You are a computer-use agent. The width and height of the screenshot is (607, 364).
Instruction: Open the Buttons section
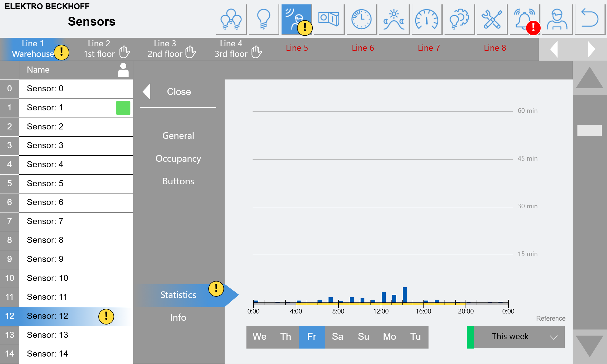tap(178, 181)
